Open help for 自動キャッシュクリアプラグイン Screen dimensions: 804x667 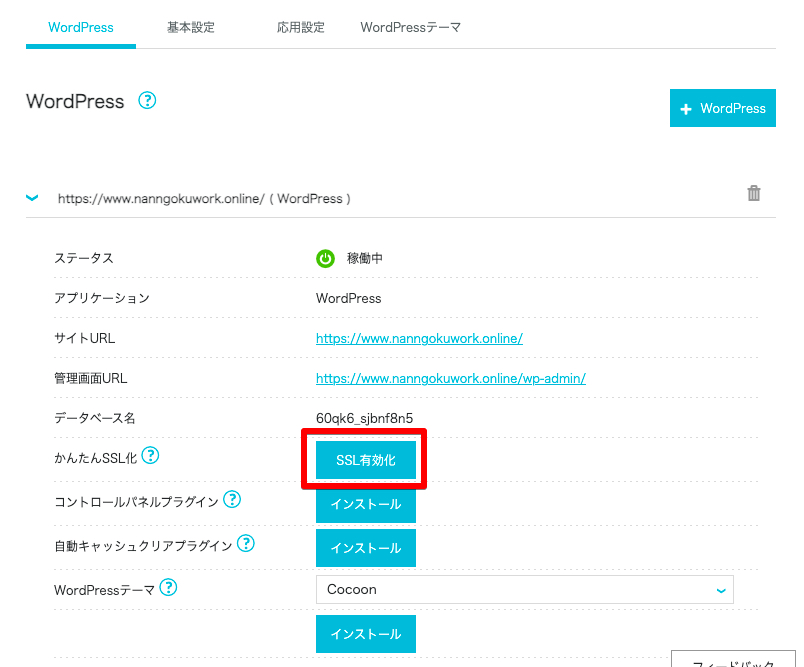(246, 543)
